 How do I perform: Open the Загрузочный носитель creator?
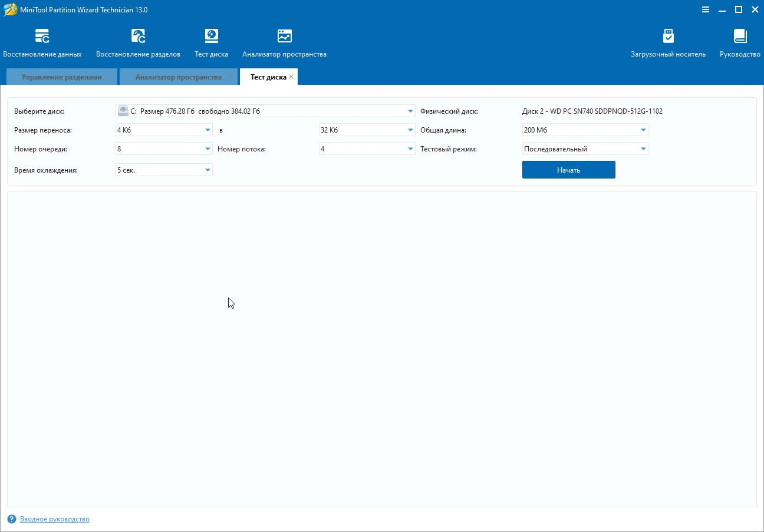(668, 43)
